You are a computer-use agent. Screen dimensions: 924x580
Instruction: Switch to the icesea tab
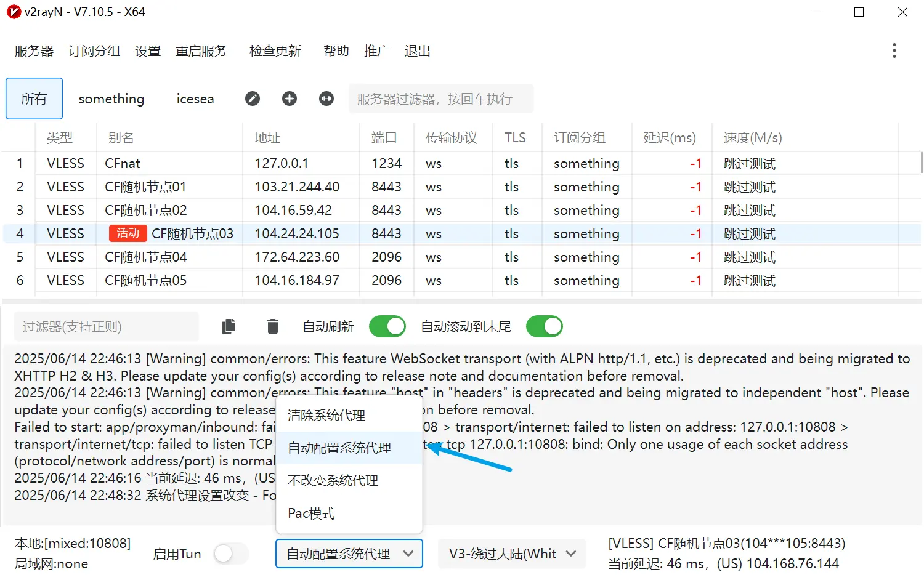point(195,99)
